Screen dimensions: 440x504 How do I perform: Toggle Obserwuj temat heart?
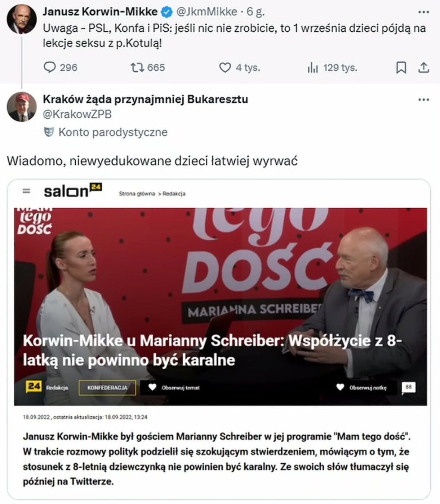coord(152,387)
